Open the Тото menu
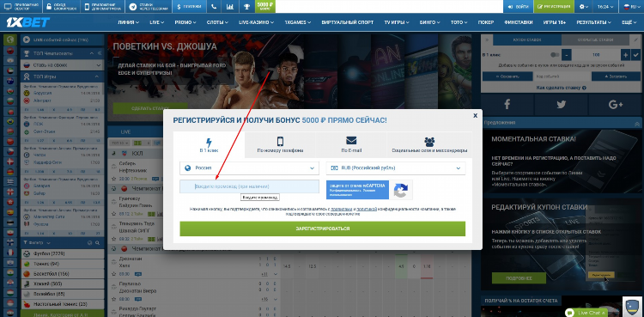Image resolution: width=644 pixels, height=317 pixels. click(x=459, y=22)
